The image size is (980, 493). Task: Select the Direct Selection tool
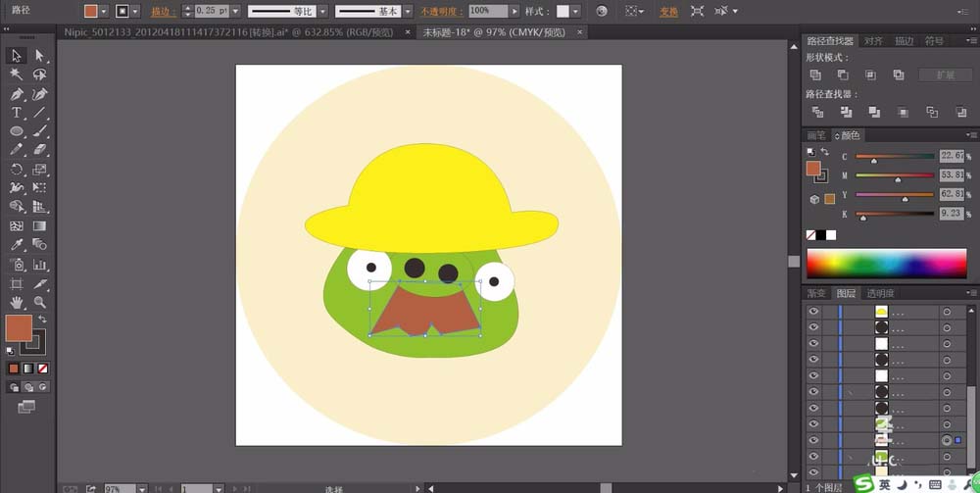click(40, 56)
